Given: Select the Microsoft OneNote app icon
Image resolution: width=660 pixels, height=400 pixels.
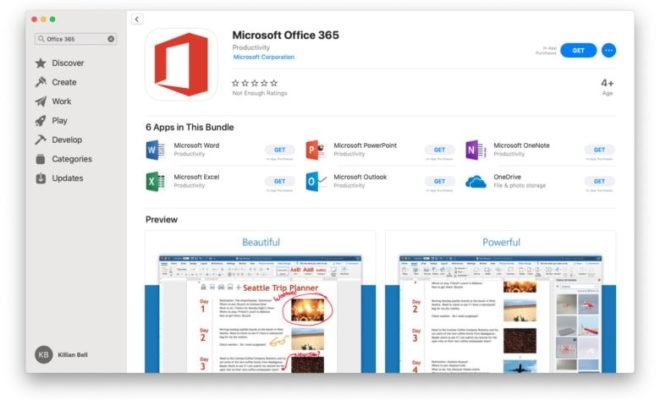Looking at the screenshot, I should (474, 150).
